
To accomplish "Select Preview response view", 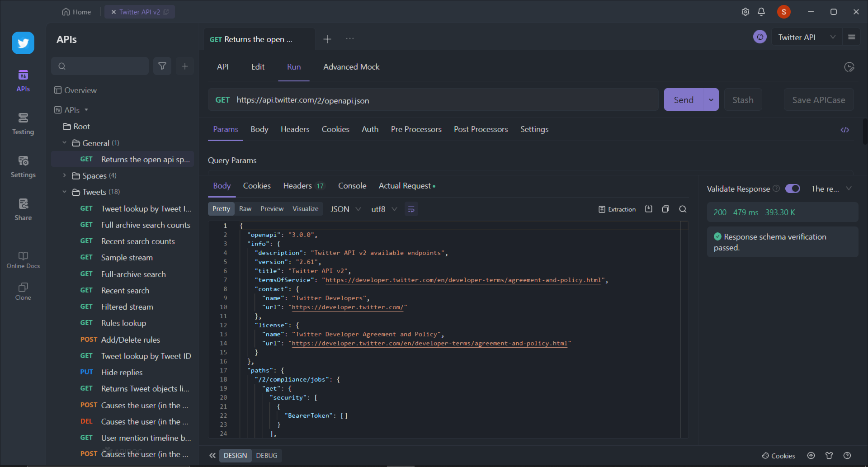I will coord(272,209).
